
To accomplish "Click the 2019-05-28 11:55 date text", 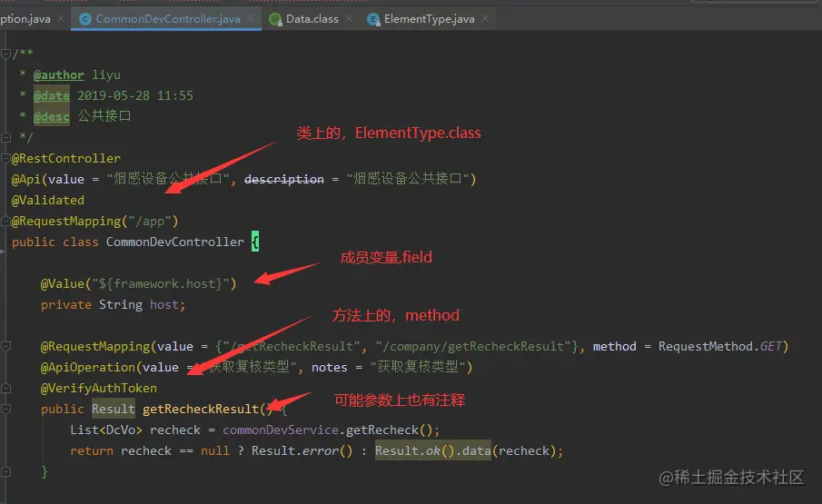I will click(x=135, y=96).
